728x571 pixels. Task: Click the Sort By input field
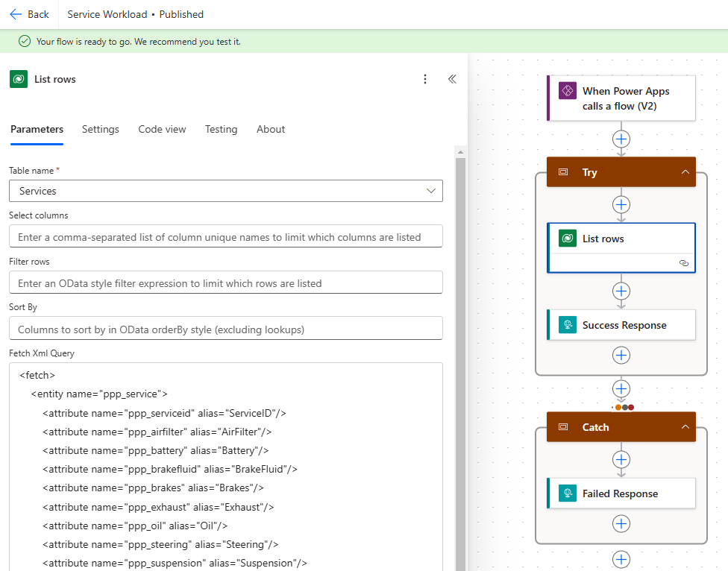[x=225, y=329]
